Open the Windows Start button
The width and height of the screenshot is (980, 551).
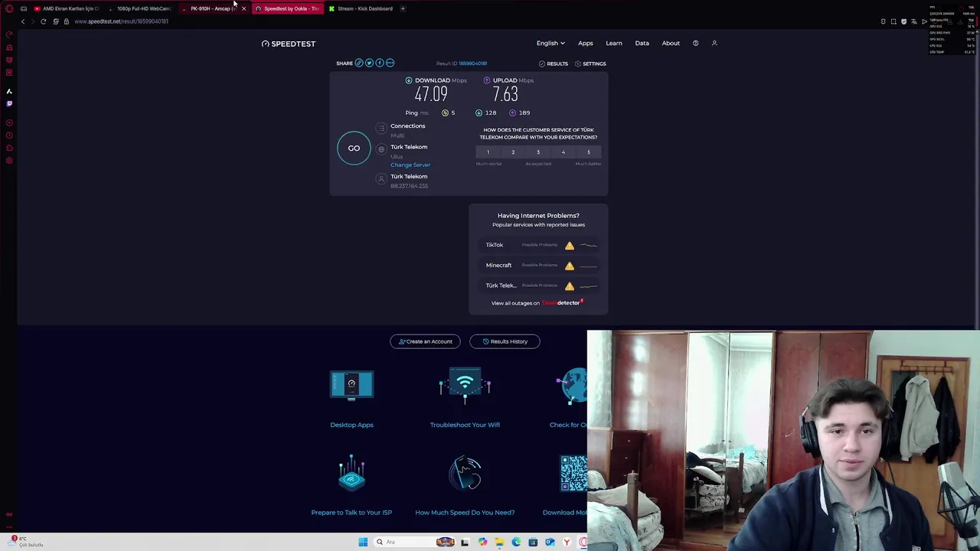[363, 542]
